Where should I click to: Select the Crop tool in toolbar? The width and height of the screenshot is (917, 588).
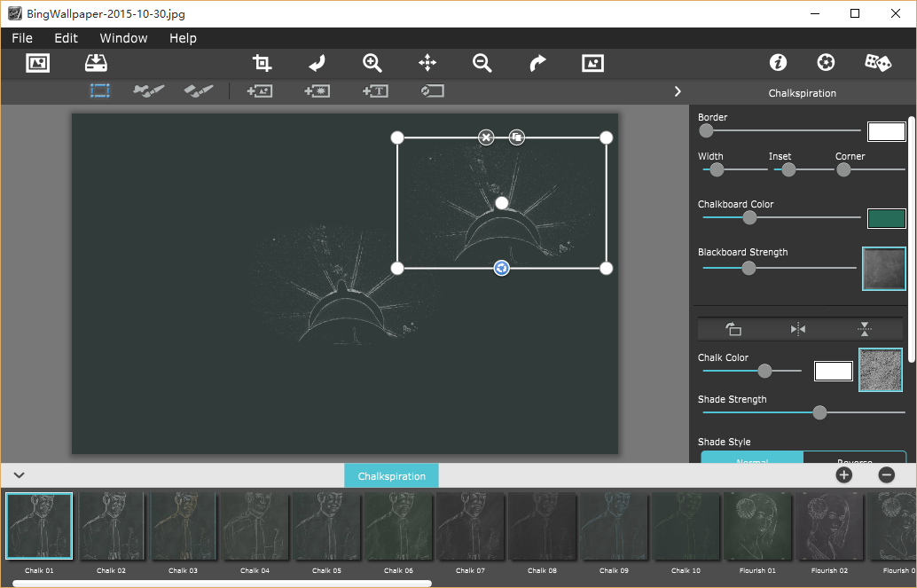(262, 63)
